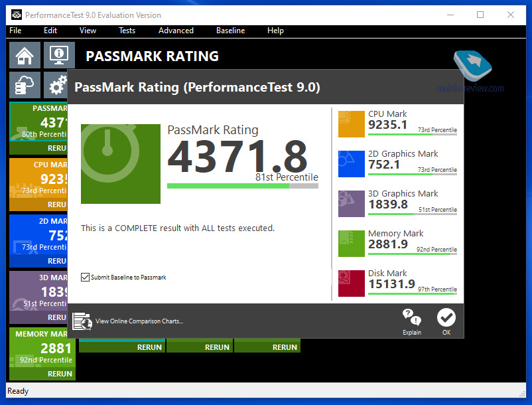Screen dimensions: 532x405
Task: Click the red Disk Mark icon
Action: pos(352,283)
